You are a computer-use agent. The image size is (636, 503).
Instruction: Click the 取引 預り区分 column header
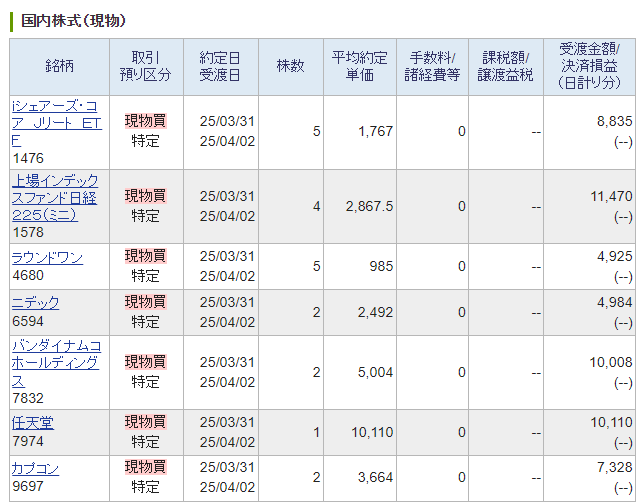[146, 67]
